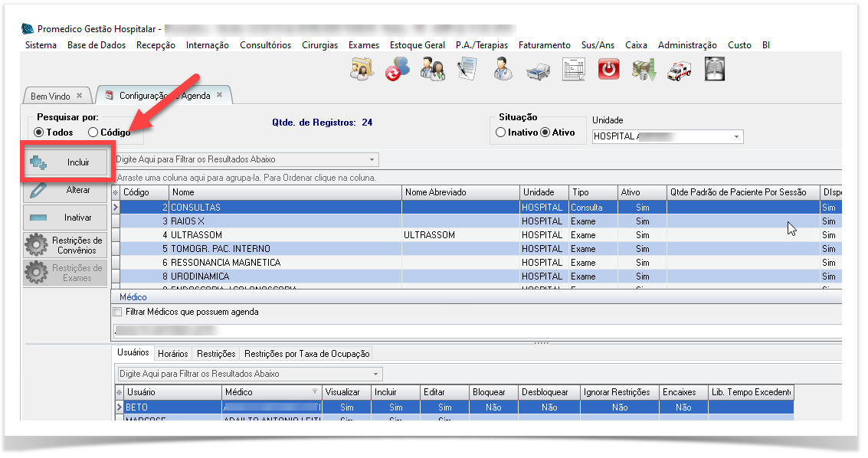Click the single doctor toolbar icon
Screen dimensions: 868x458
[x=503, y=70]
